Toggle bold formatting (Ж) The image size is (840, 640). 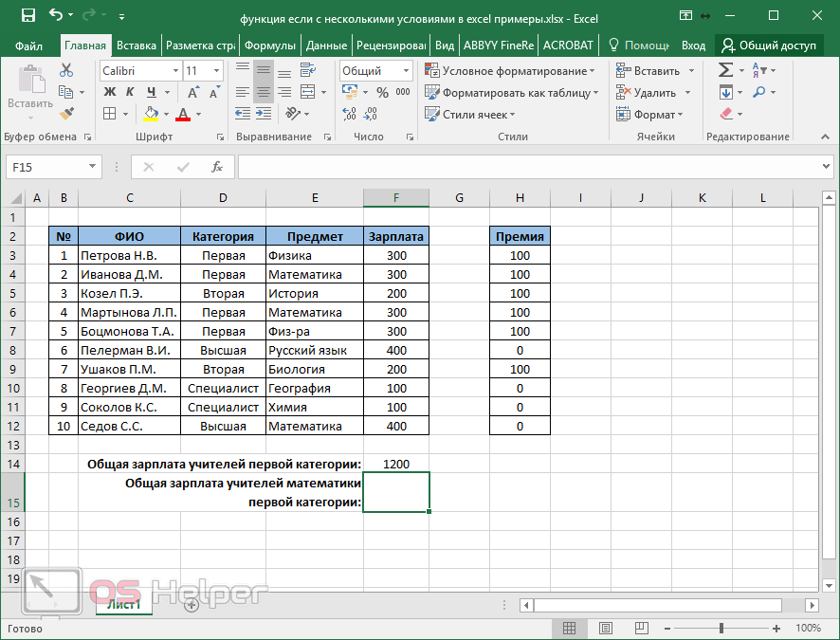pyautogui.click(x=110, y=92)
